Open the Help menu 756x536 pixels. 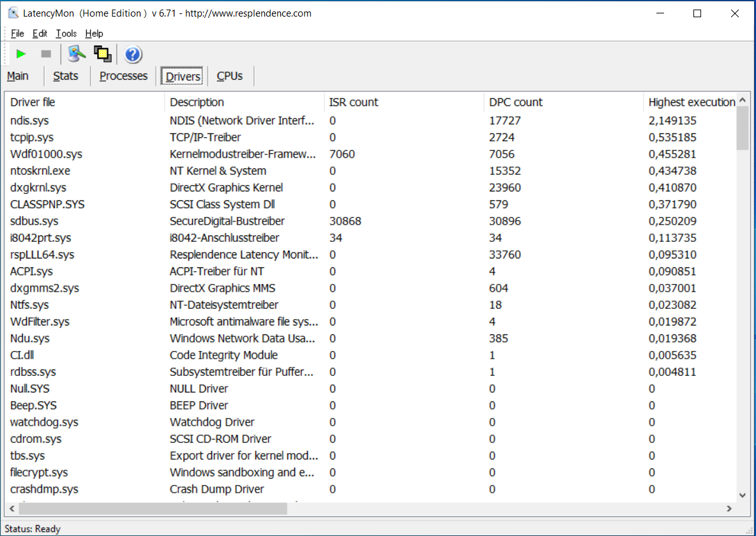tap(94, 34)
